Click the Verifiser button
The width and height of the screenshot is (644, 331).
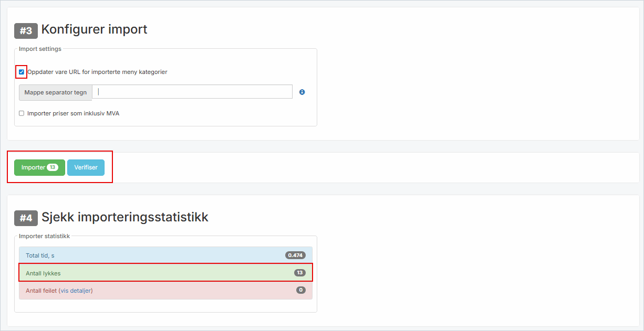86,167
